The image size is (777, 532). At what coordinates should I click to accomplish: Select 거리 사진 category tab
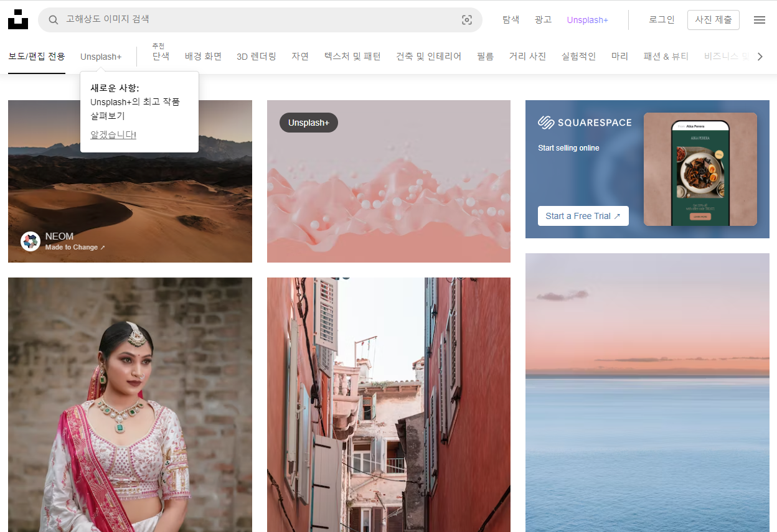point(527,57)
